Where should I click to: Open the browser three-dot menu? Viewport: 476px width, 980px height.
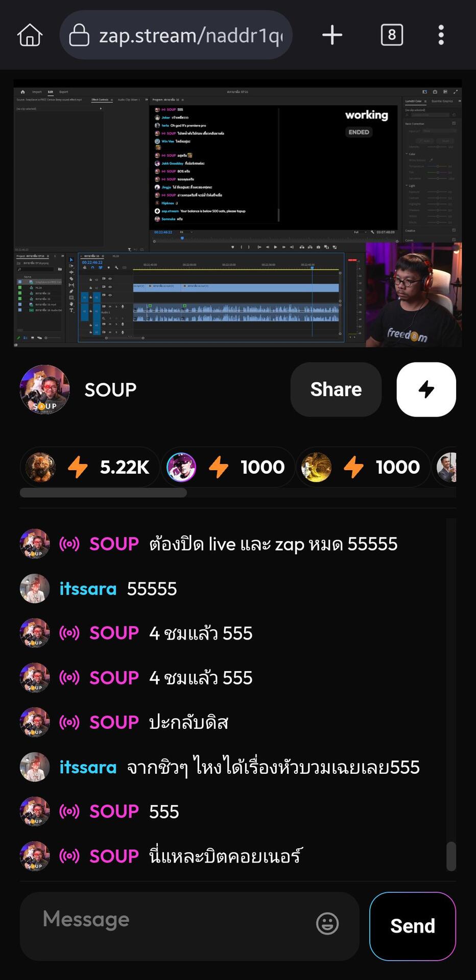[x=441, y=35]
